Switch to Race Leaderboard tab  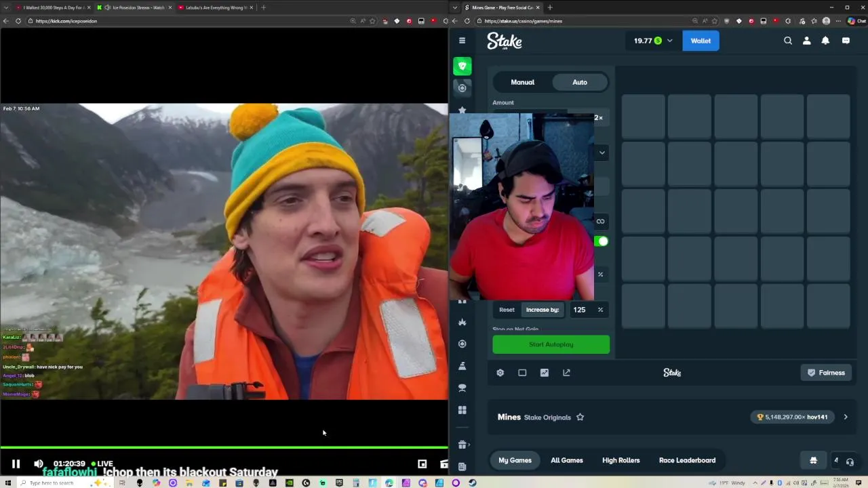[688, 460]
